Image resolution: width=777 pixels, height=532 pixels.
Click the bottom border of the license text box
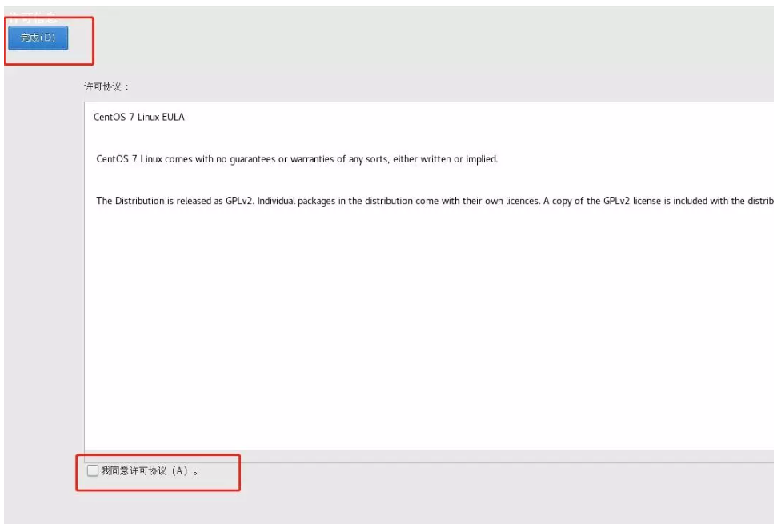(424, 450)
